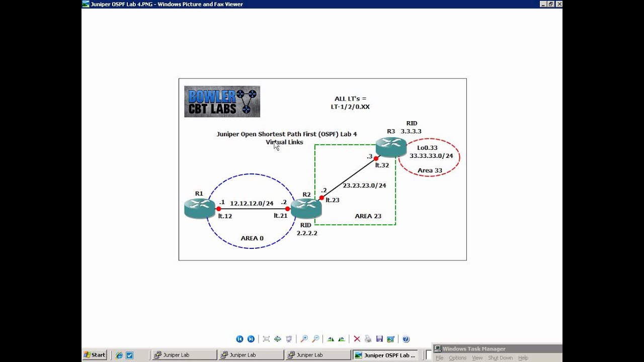Click the 'lt.21' interface label
This screenshot has width=644, height=362.
point(281,216)
